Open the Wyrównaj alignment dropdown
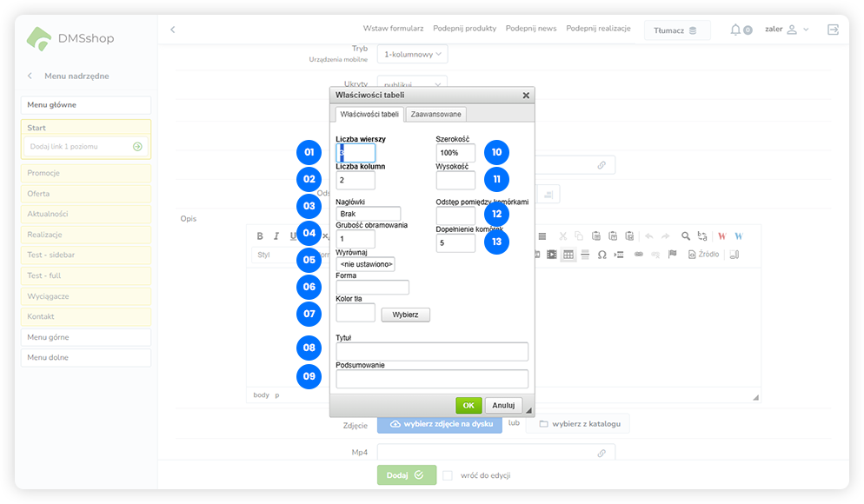Viewport: 864px width, 504px height. (x=365, y=264)
